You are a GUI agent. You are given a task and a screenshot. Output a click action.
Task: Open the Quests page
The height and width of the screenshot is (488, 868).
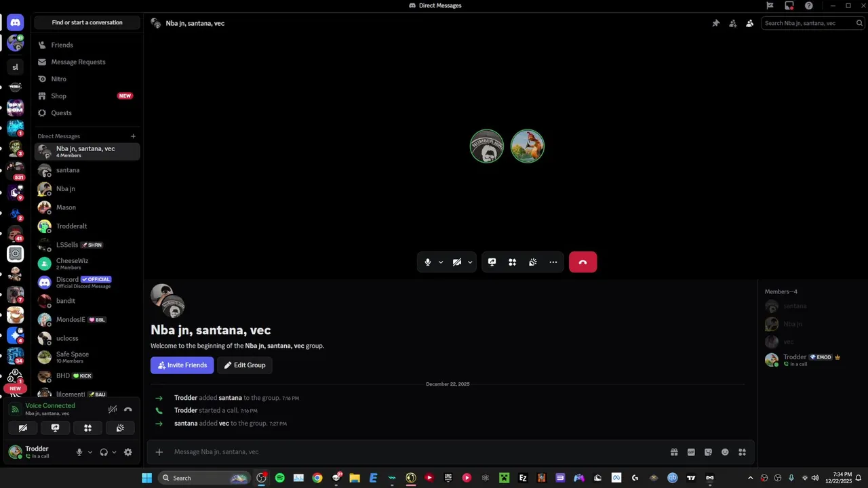87,113
